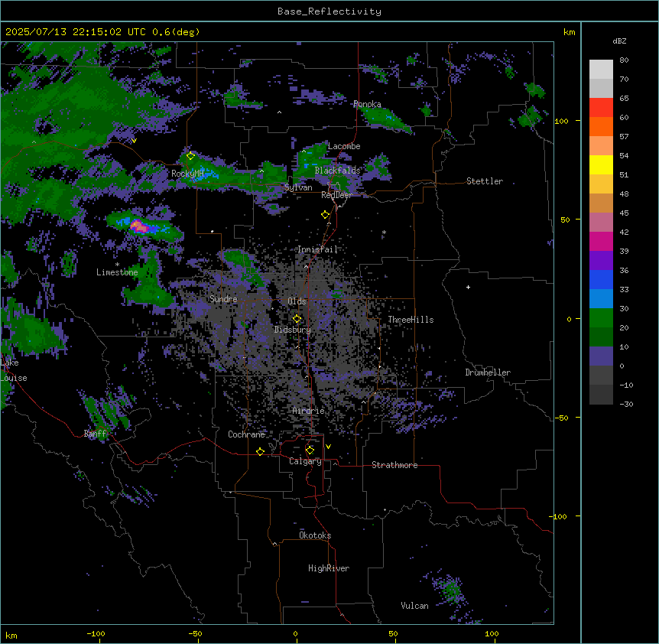Select the magenta 39-42 dBZ legend color

click(x=601, y=241)
